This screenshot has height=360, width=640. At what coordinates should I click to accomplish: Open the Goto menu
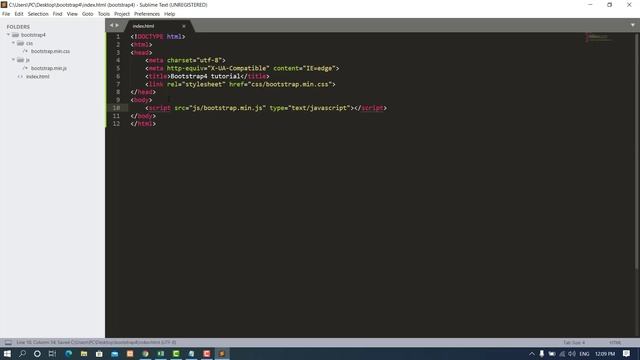[87, 14]
